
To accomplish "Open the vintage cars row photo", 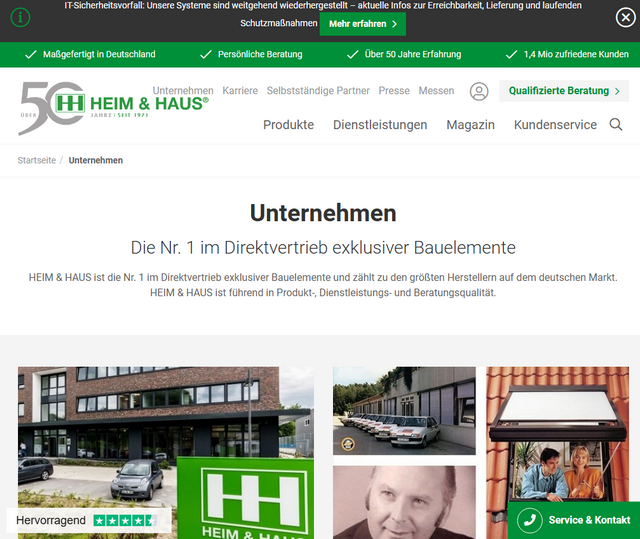I will click(x=404, y=410).
